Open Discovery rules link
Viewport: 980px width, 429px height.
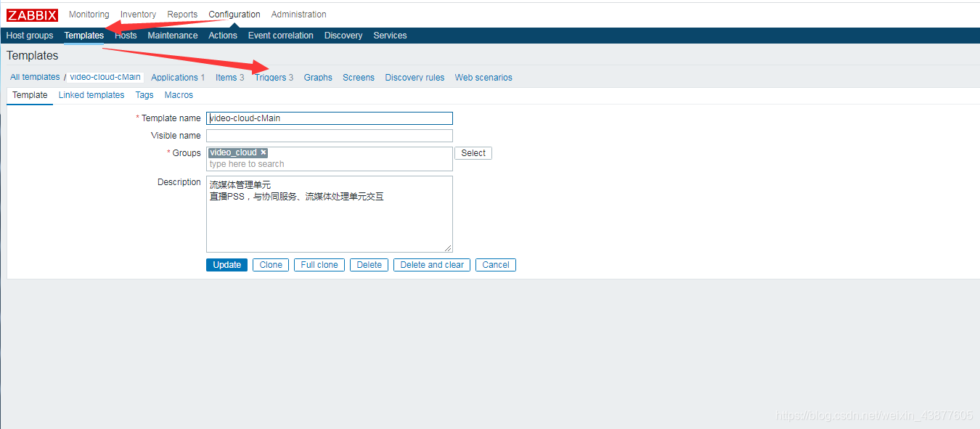click(x=415, y=78)
